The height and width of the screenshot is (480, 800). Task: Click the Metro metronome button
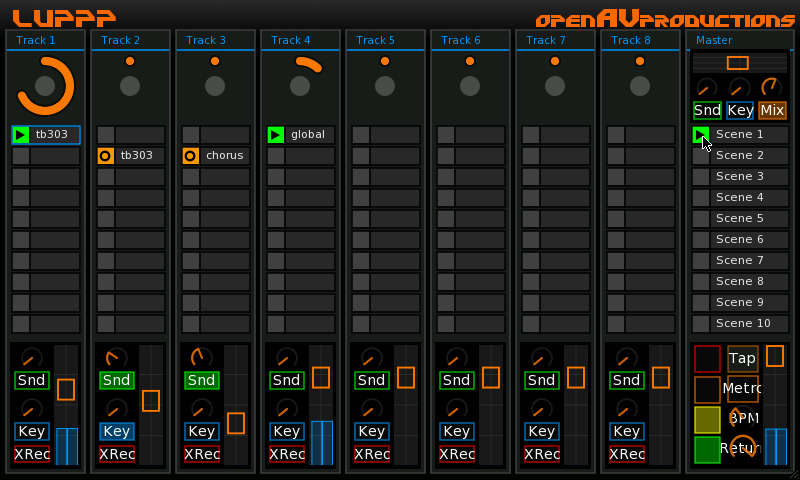[x=742, y=389]
